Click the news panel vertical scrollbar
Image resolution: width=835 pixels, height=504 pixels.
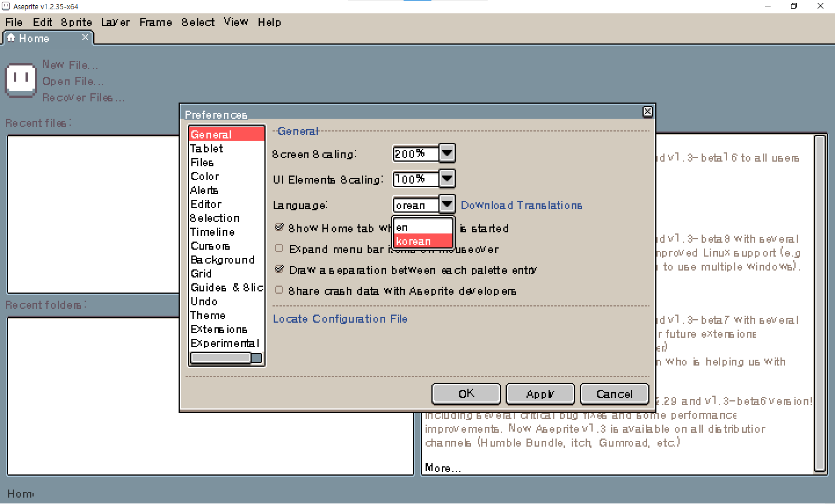tap(820, 304)
